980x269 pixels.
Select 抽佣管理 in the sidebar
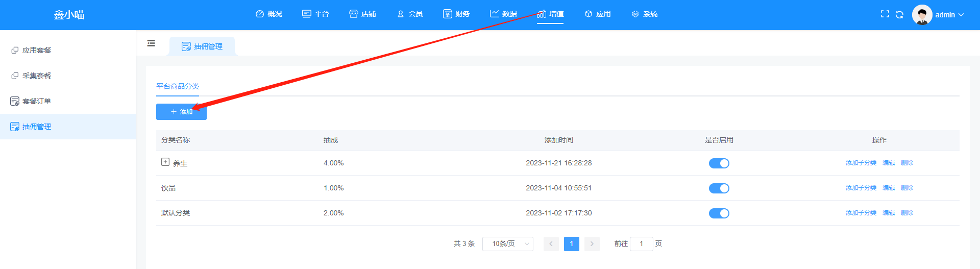coord(68,127)
